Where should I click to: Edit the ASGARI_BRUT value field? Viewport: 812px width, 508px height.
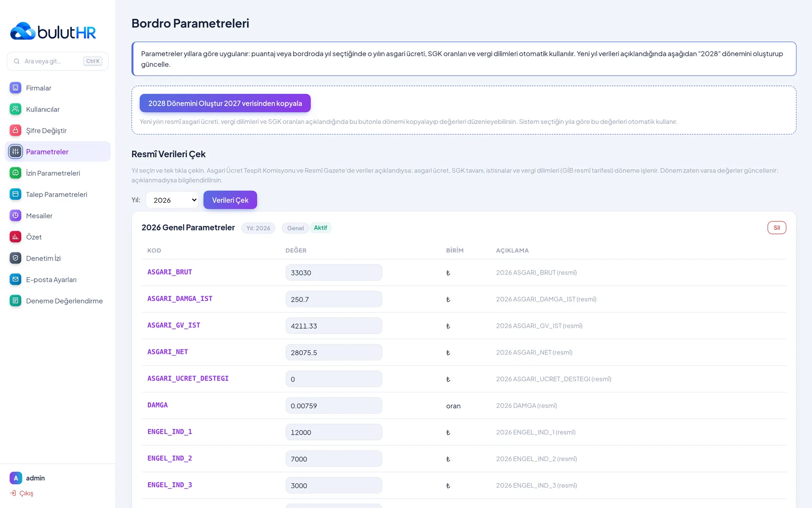click(334, 272)
